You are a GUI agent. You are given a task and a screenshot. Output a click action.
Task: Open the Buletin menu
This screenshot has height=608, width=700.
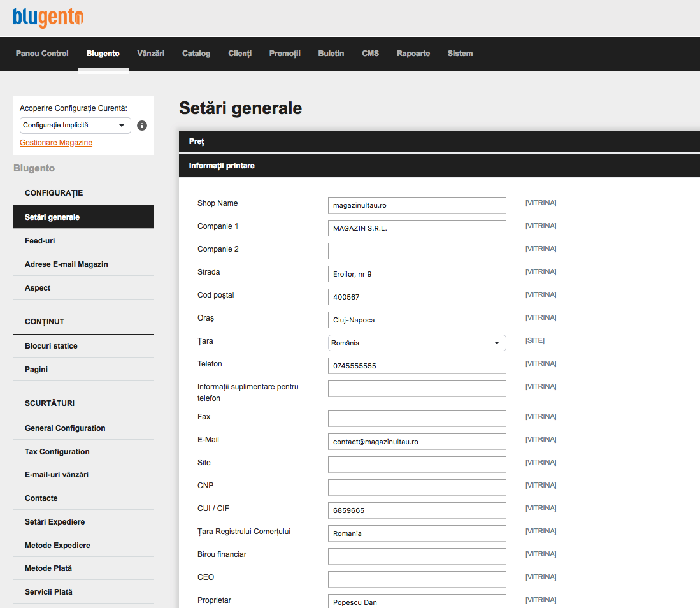(331, 54)
